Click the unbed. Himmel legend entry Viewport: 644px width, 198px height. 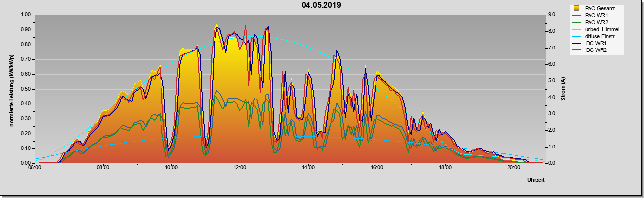pos(596,29)
